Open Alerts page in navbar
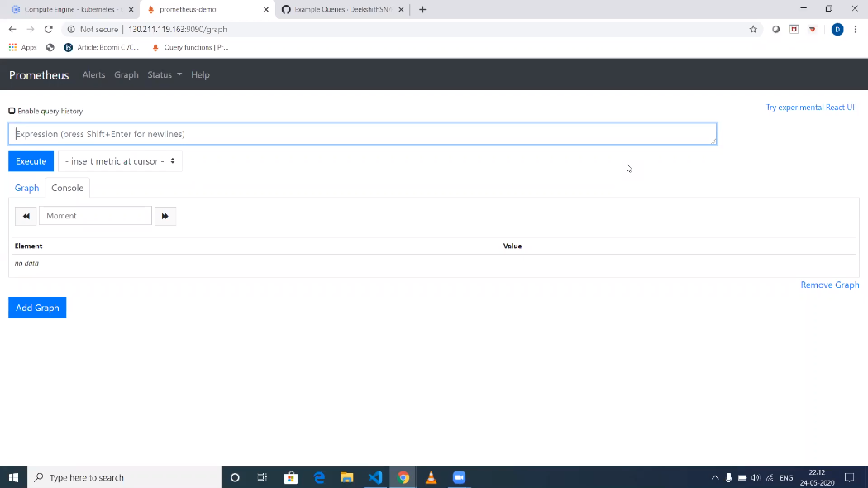The width and height of the screenshot is (868, 488). click(x=93, y=74)
